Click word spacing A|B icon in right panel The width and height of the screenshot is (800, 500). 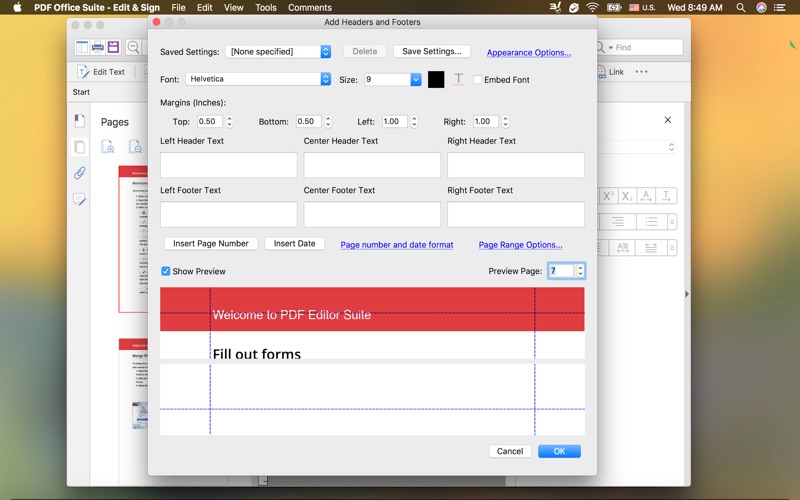(x=623, y=247)
